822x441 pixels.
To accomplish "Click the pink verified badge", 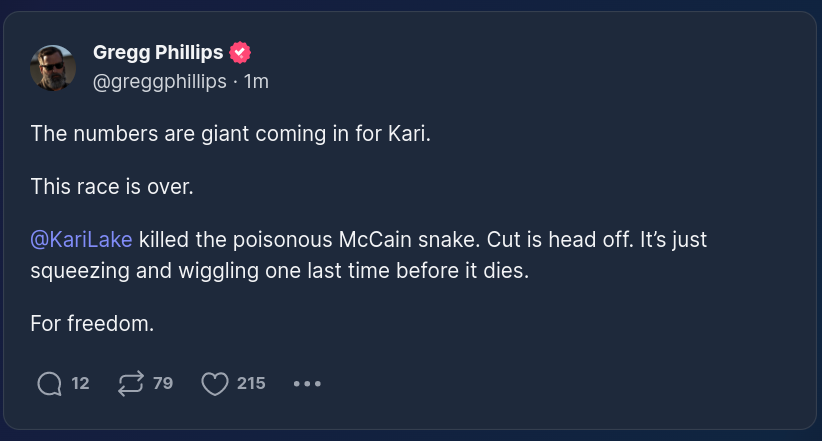I will pyautogui.click(x=240, y=53).
